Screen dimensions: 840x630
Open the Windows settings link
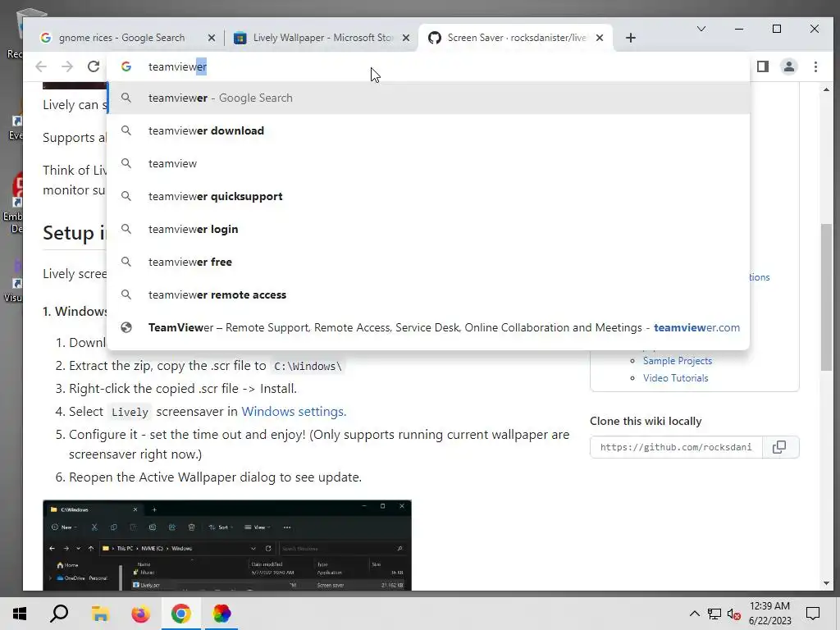[294, 412]
